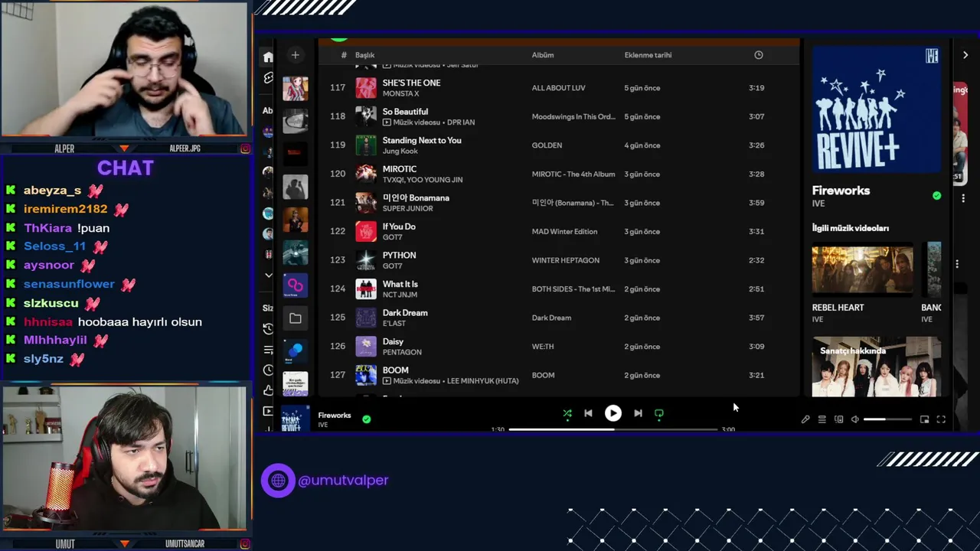
Task: Open the three-dot menu beside the video thumbnails
Action: coord(957,264)
